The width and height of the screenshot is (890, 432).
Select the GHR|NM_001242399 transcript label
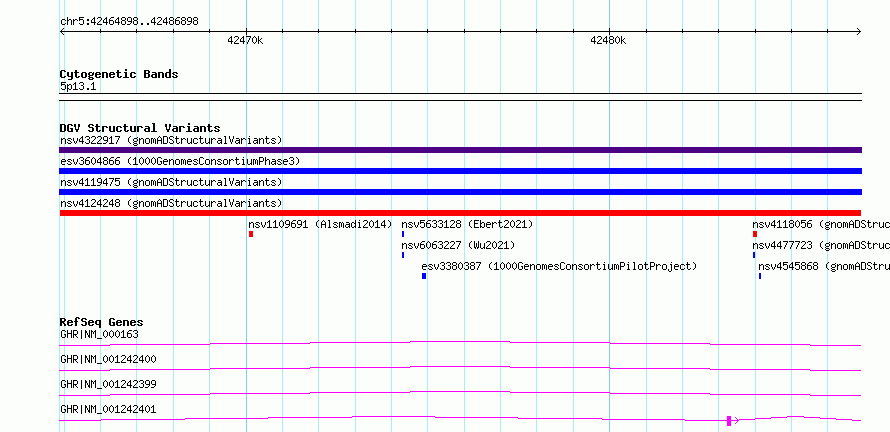(108, 384)
